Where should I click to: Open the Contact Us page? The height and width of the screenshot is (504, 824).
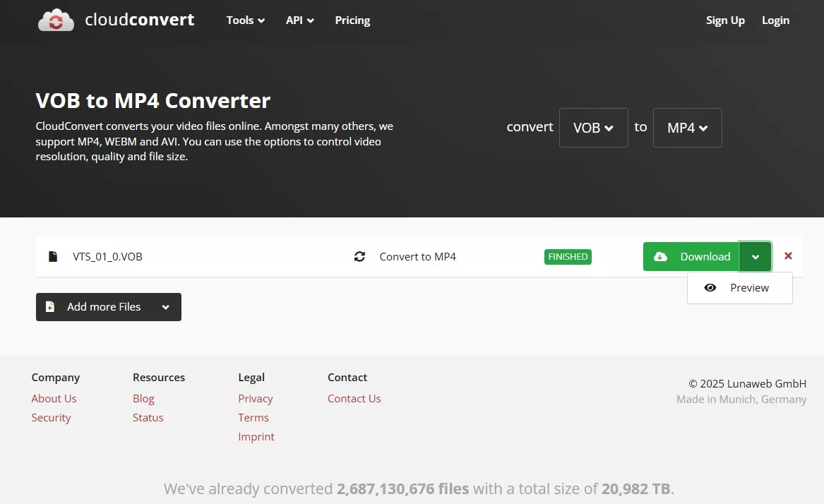pos(354,398)
